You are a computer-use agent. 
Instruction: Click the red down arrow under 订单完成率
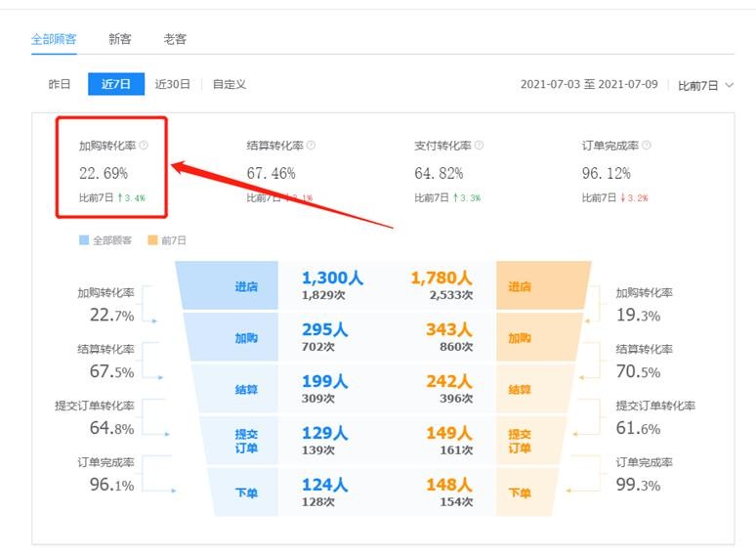click(622, 197)
